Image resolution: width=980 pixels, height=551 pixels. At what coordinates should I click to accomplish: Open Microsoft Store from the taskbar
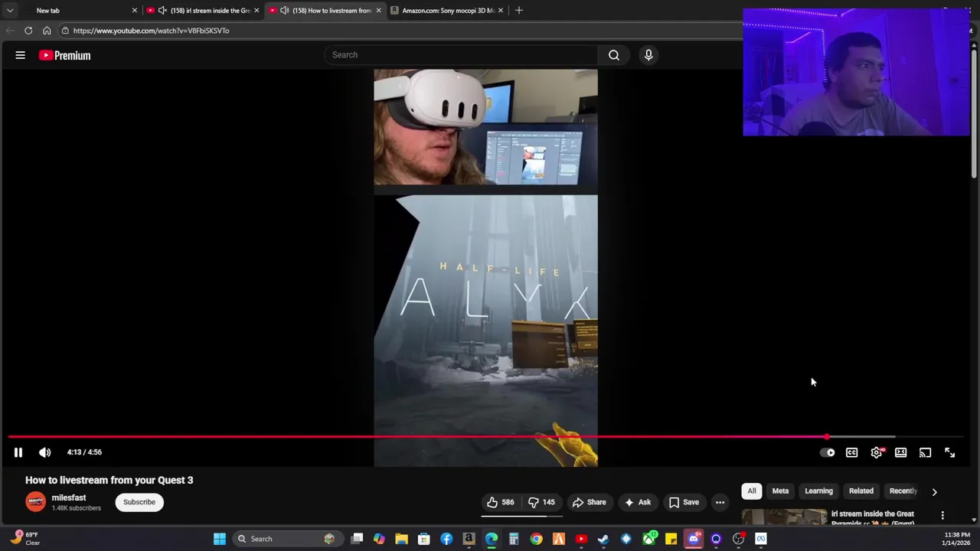pos(423,539)
